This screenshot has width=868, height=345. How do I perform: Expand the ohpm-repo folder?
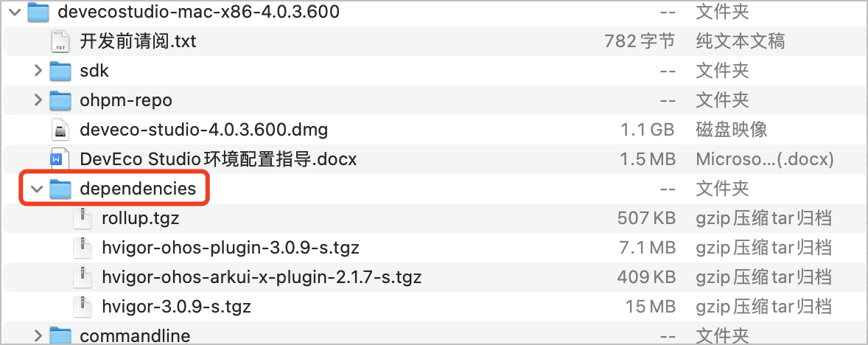pos(38,100)
